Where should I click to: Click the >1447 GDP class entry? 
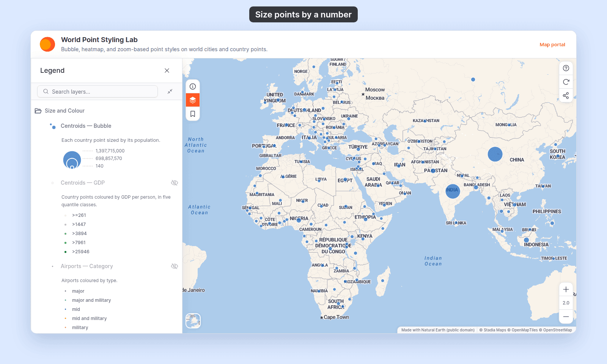pos(79,224)
